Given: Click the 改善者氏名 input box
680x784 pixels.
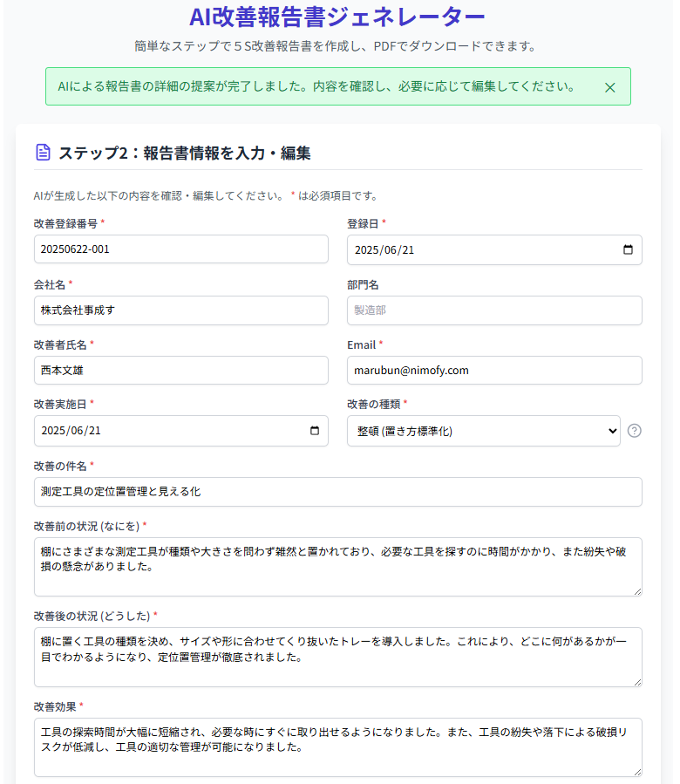Looking at the screenshot, I should click(x=180, y=371).
